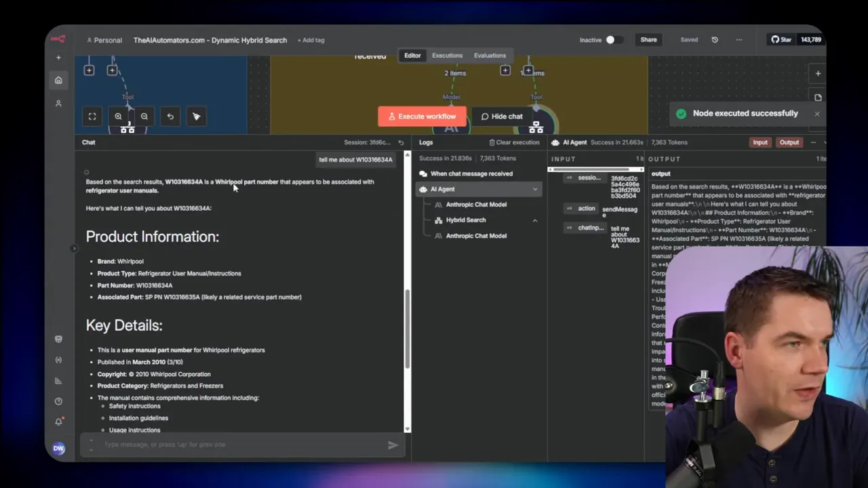Click the chat panel vertical scrollbar
Viewport: 868px width, 488px height.
point(407,329)
